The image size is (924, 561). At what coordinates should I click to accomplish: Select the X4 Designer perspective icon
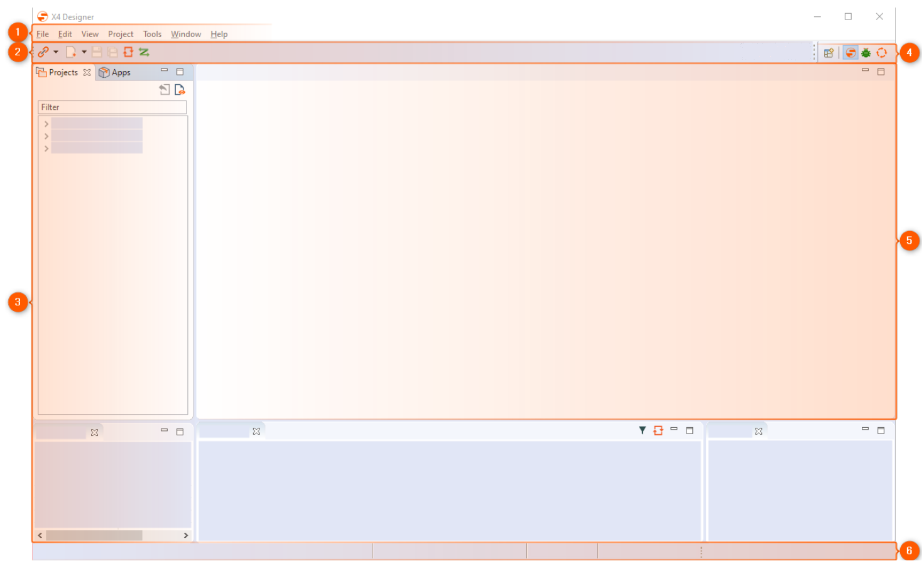[850, 52]
